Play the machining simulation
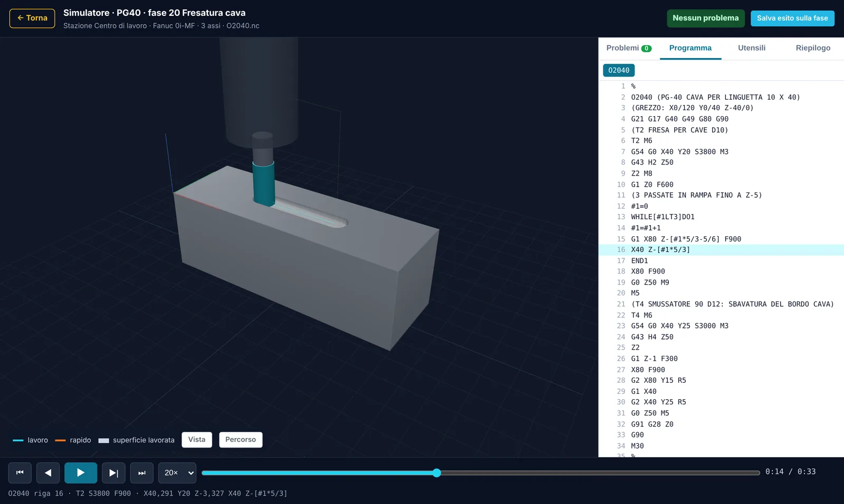844x504 pixels. (x=81, y=473)
